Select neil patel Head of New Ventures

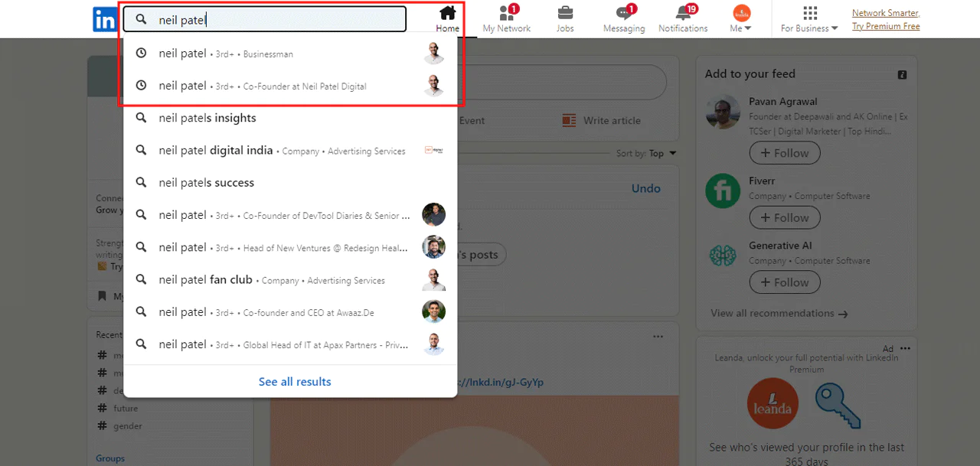tap(290, 247)
